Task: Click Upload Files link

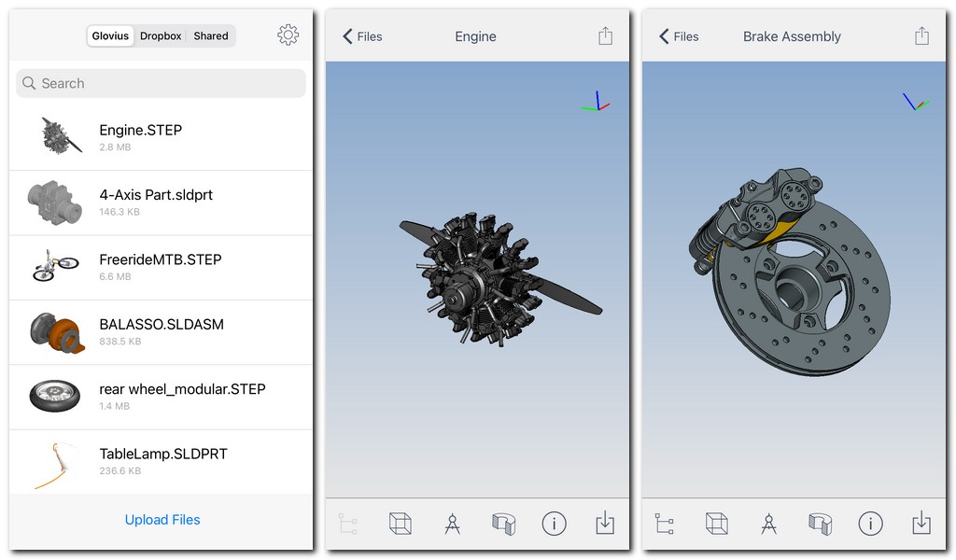Action: 162,520
